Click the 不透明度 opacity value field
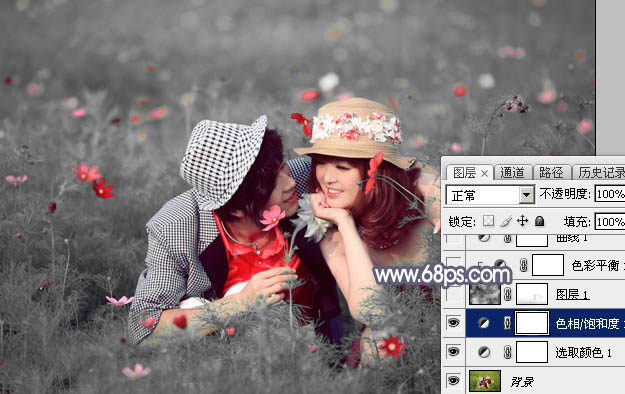 click(610, 194)
